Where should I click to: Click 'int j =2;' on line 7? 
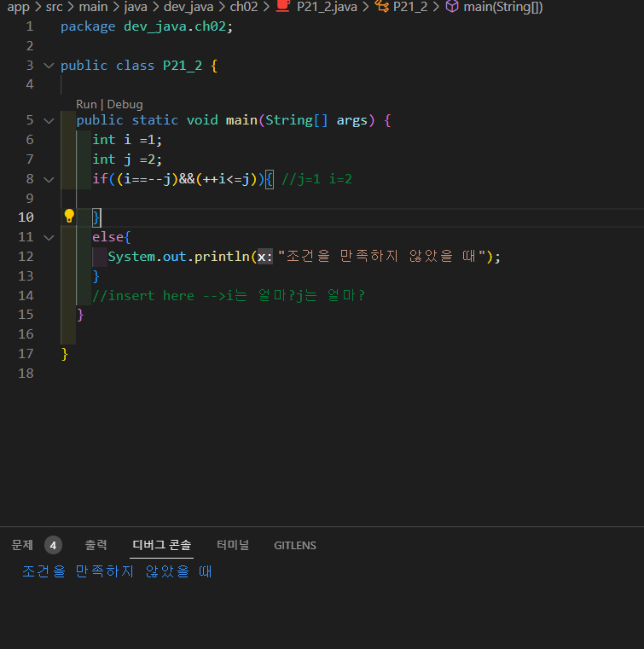(127, 159)
